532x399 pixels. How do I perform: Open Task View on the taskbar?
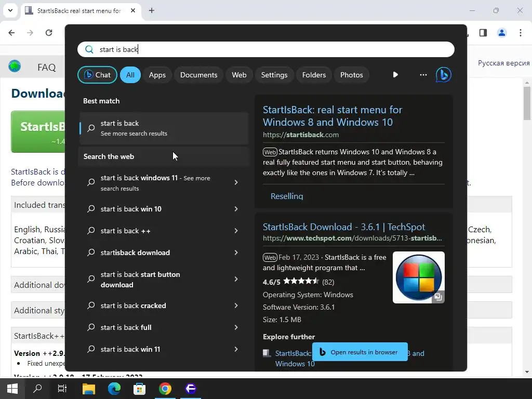click(62, 389)
